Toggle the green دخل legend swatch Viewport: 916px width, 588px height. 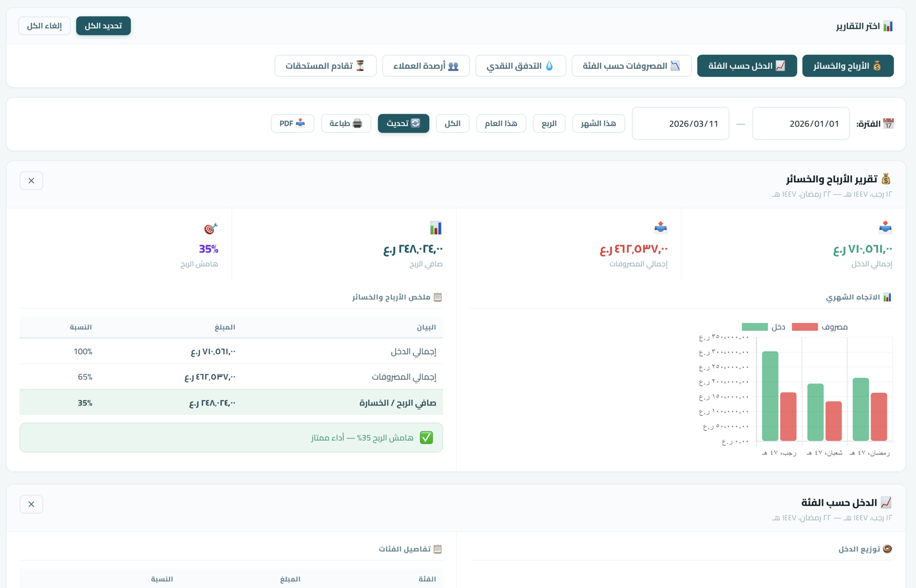tap(754, 327)
